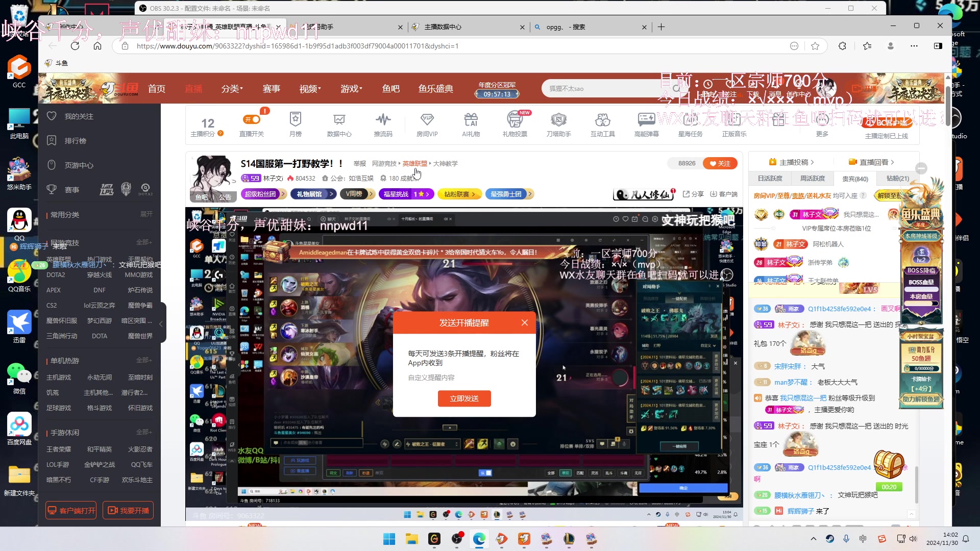
Task: Open the 互动工具 interaction tools icon
Action: pyautogui.click(x=603, y=124)
